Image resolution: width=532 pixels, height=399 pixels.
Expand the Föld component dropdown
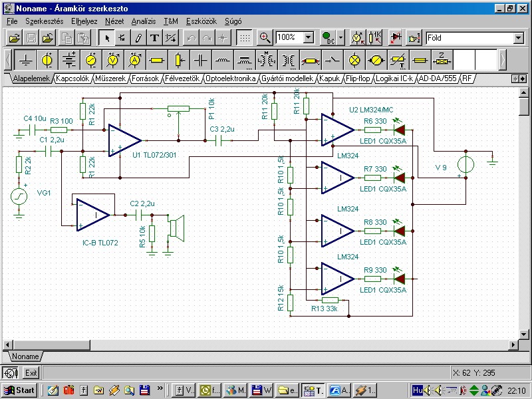[518, 38]
